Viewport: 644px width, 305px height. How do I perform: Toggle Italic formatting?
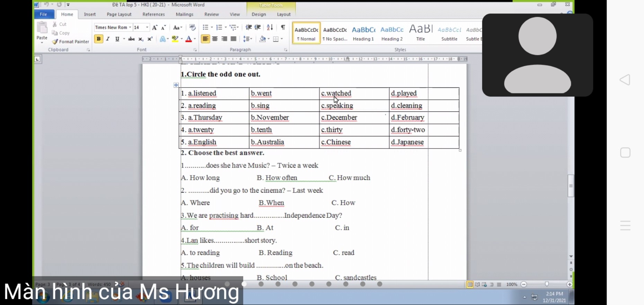tap(108, 39)
